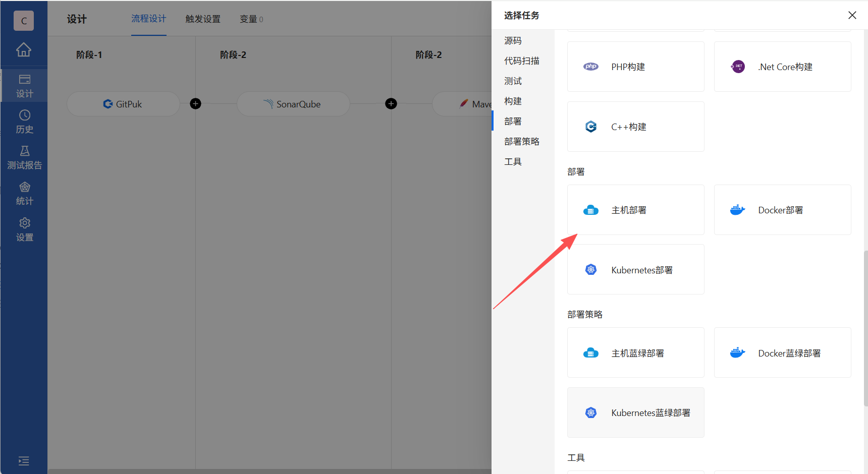
Task: Select the 主机部署 task card
Action: pos(636,210)
